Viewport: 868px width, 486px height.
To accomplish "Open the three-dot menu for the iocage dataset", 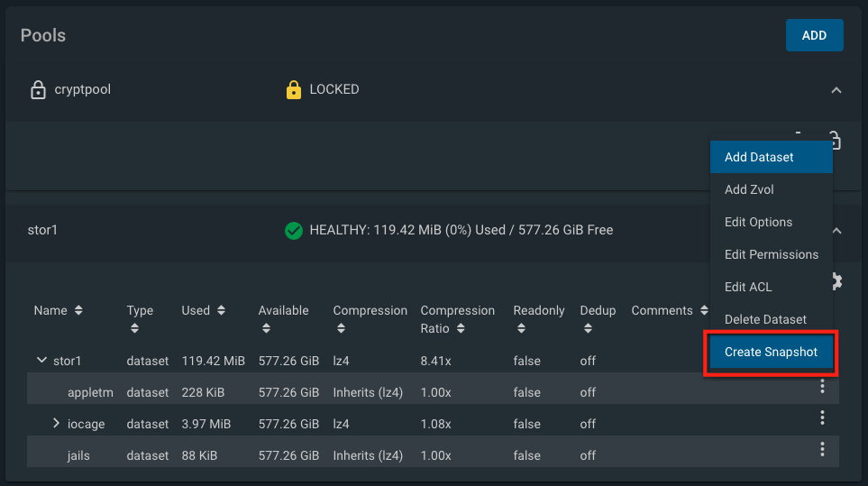I will (x=822, y=417).
